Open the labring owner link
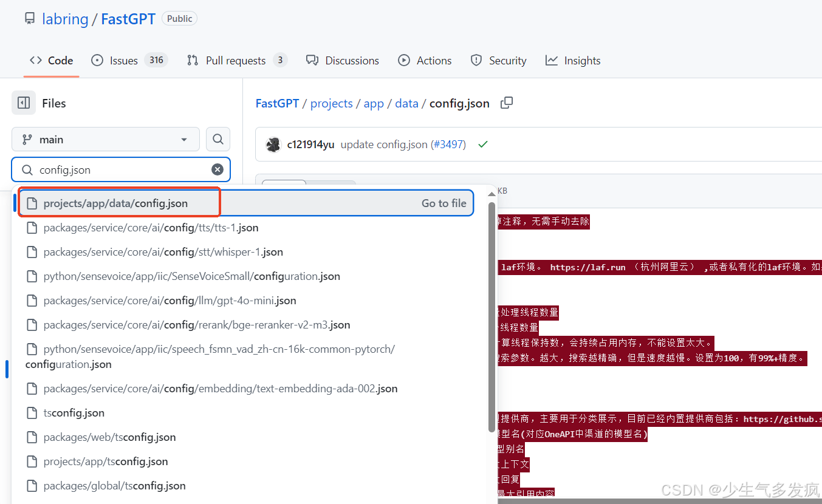The height and width of the screenshot is (504, 822). (65, 19)
